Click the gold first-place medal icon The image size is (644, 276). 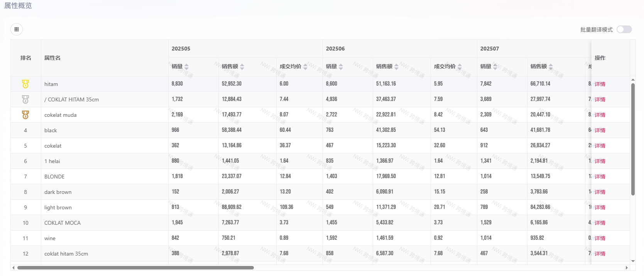pyautogui.click(x=25, y=84)
